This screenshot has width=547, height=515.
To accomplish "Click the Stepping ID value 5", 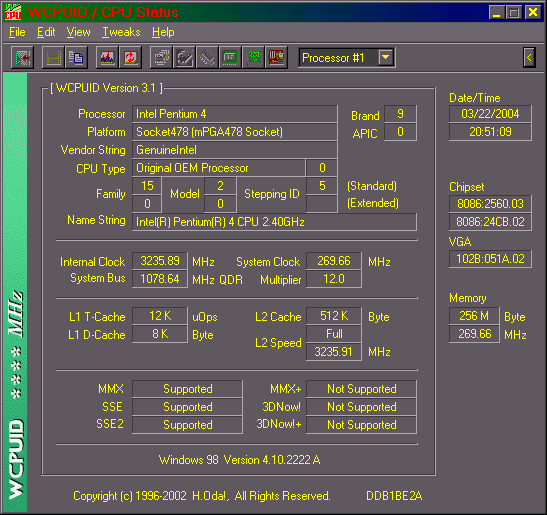I will click(322, 186).
